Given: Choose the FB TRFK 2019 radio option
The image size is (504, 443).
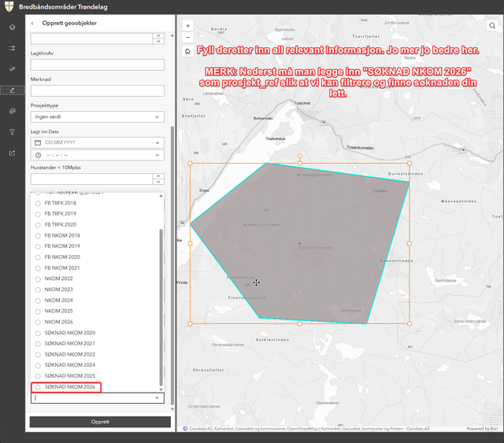Looking at the screenshot, I should [x=56, y=213].
